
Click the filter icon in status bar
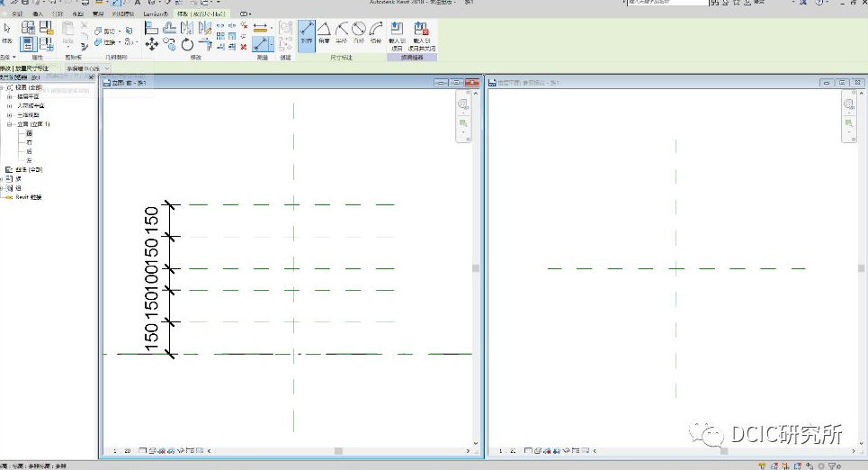point(832,466)
